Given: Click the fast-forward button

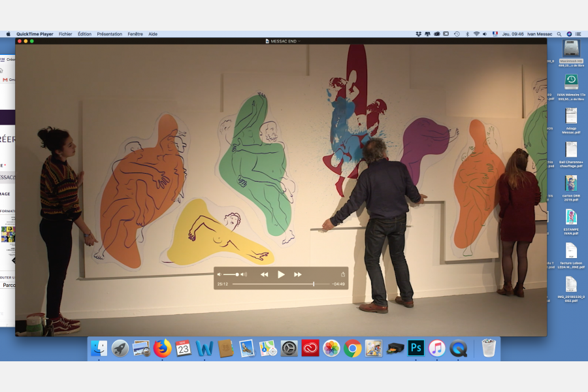Looking at the screenshot, I should tap(298, 274).
